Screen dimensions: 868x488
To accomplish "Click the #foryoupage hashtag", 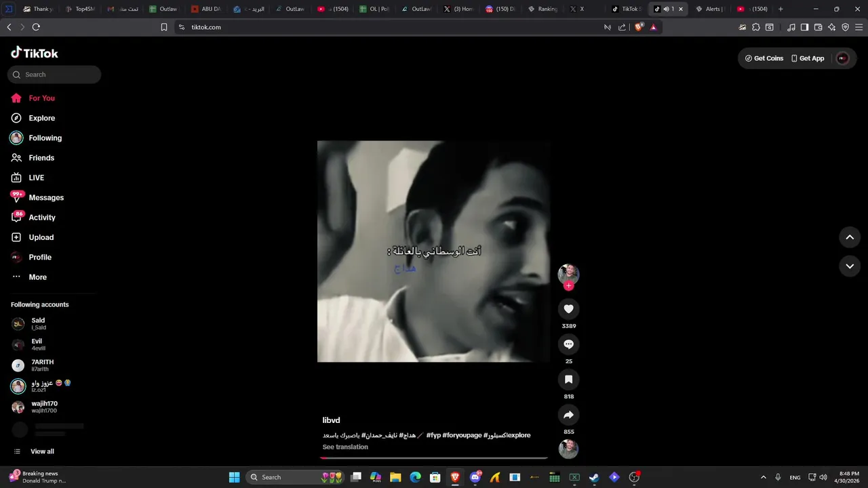I will pos(462,435).
